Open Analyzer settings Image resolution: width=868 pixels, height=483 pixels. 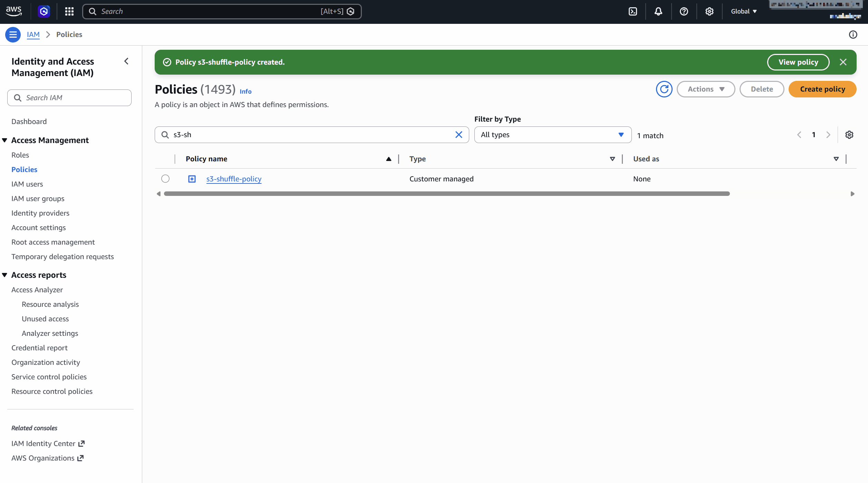[50, 333]
